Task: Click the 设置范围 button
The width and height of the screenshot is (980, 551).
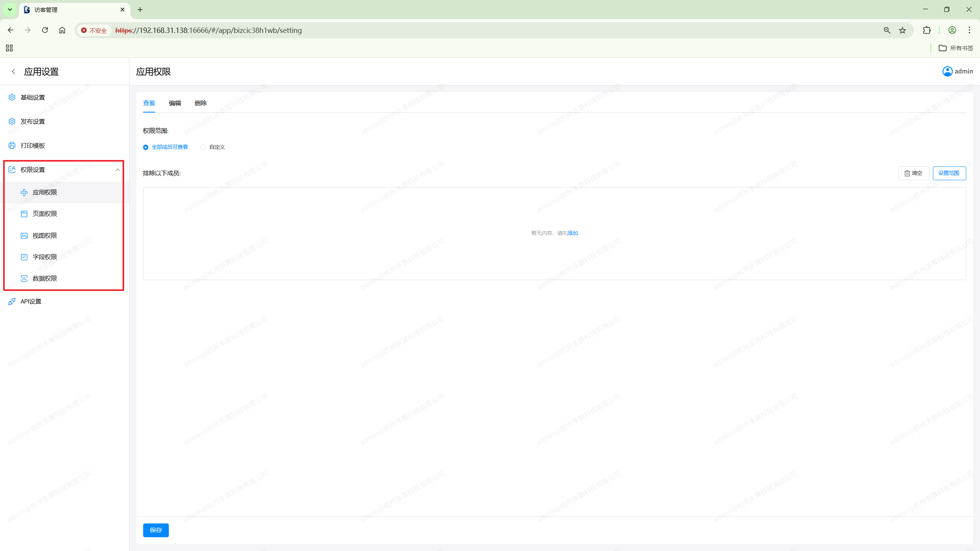Action: [949, 173]
